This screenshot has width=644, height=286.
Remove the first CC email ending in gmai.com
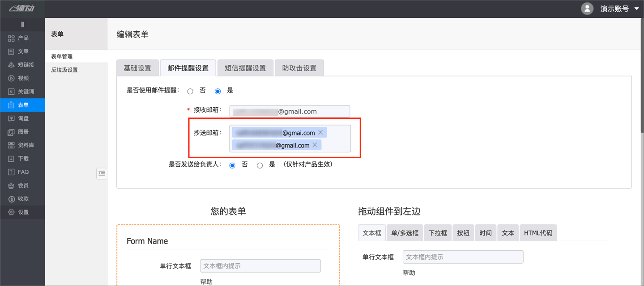320,132
